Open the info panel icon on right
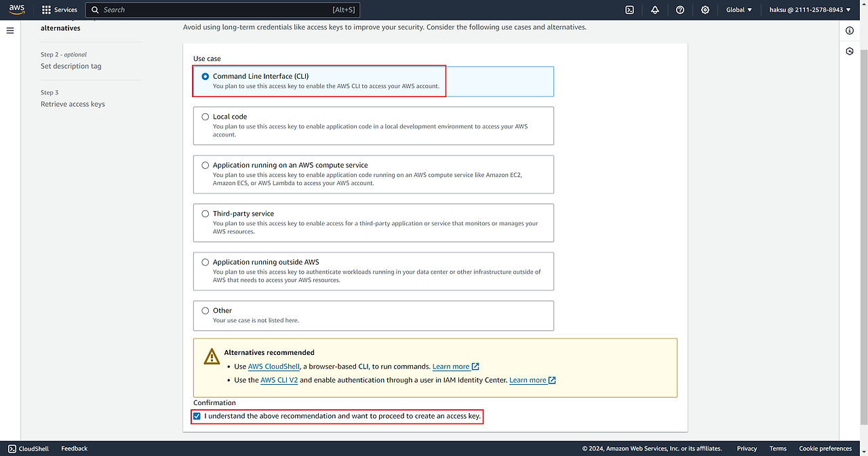Image resolution: width=868 pixels, height=456 pixels. point(850,31)
